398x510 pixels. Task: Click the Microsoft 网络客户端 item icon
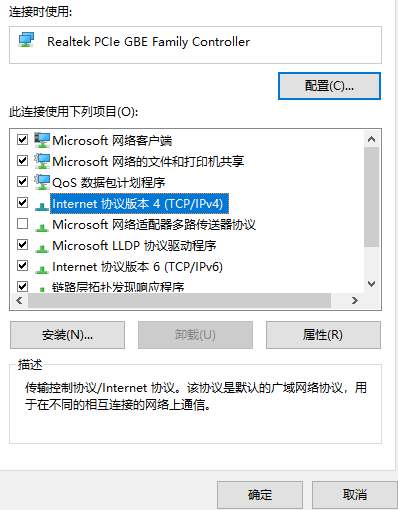42,140
